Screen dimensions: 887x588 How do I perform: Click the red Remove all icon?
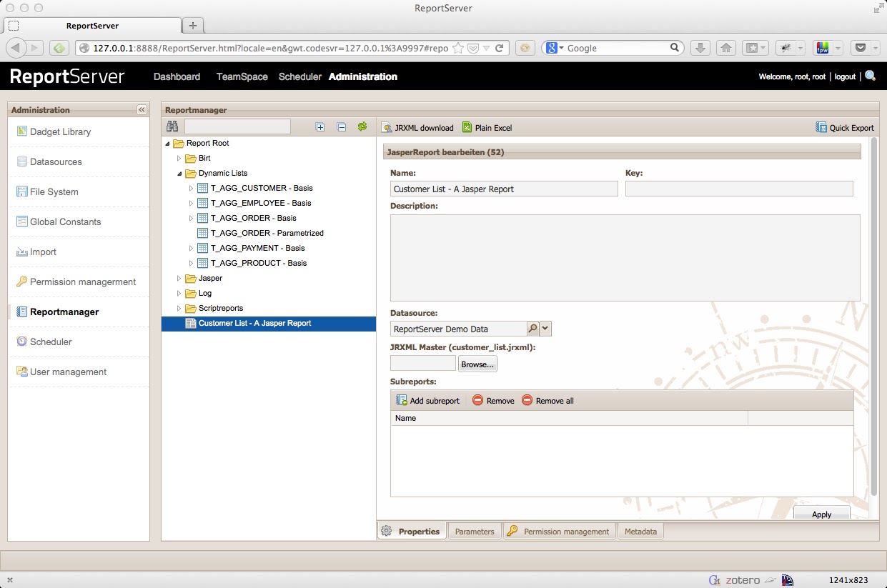[x=527, y=400]
